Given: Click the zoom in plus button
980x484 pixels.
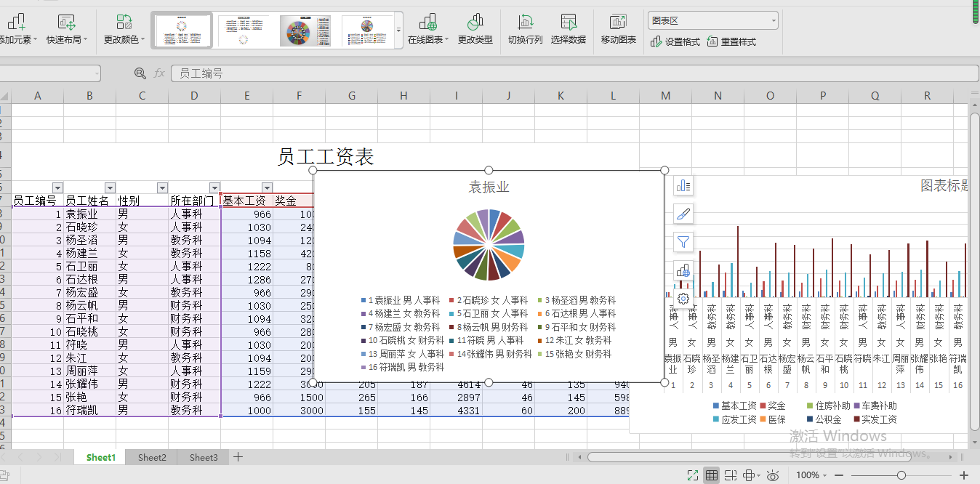Looking at the screenshot, I should 964,475.
